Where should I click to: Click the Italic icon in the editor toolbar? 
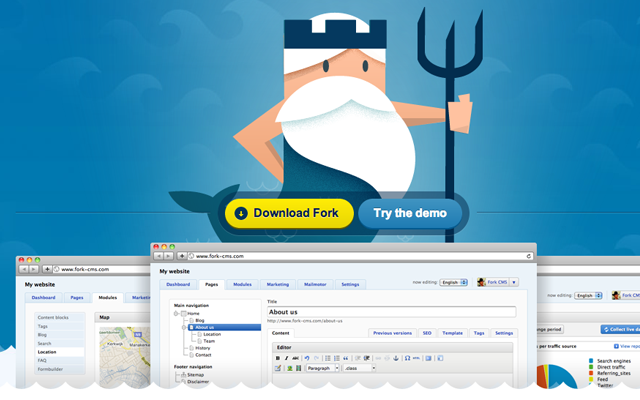pyautogui.click(x=288, y=357)
